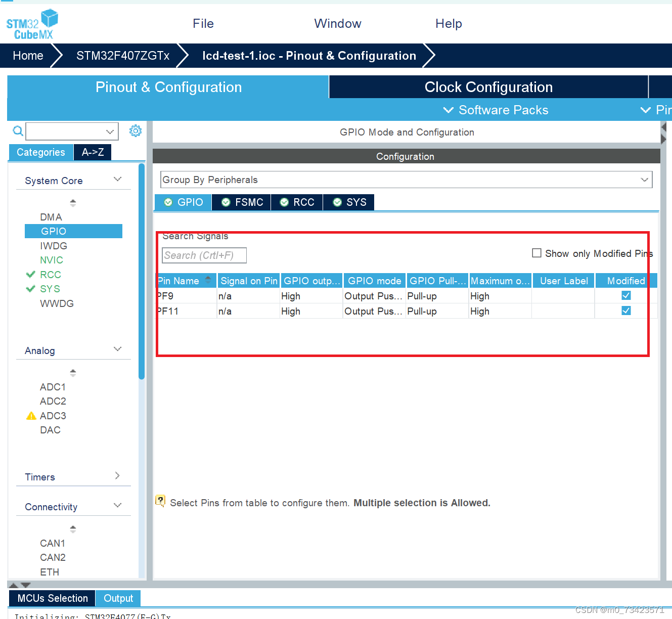
Task: Collapse the System Core section
Action: (118, 180)
